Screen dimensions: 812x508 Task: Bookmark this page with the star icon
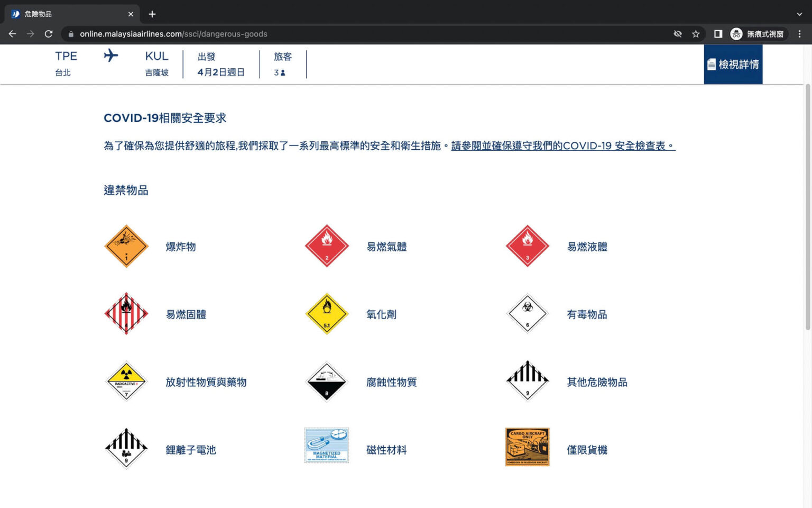(x=696, y=34)
